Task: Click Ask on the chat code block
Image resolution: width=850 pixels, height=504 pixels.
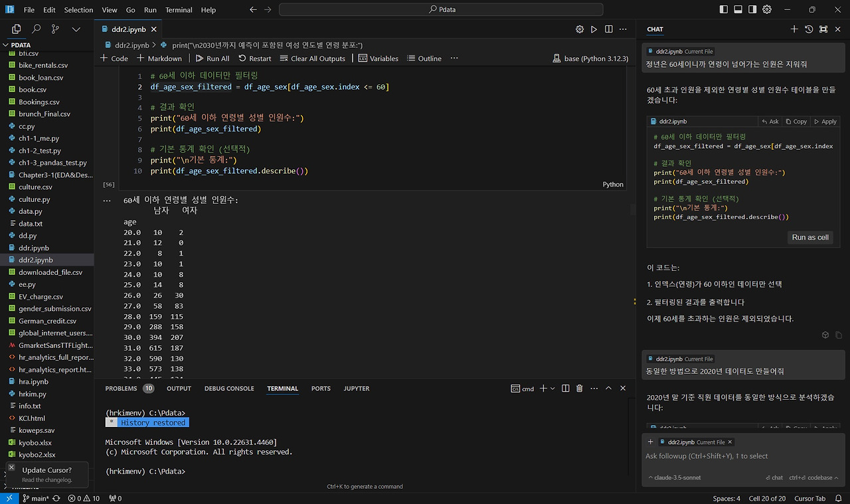Action: click(x=770, y=122)
